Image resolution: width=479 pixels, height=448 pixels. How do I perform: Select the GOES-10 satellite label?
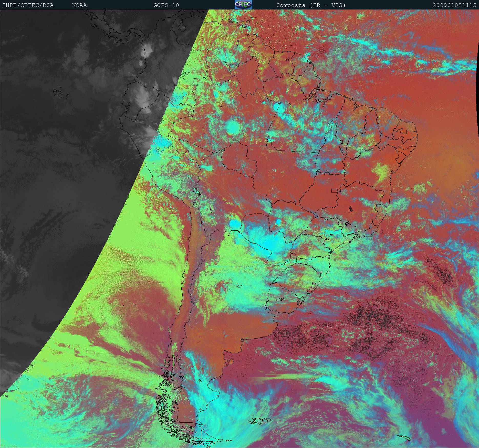point(166,5)
